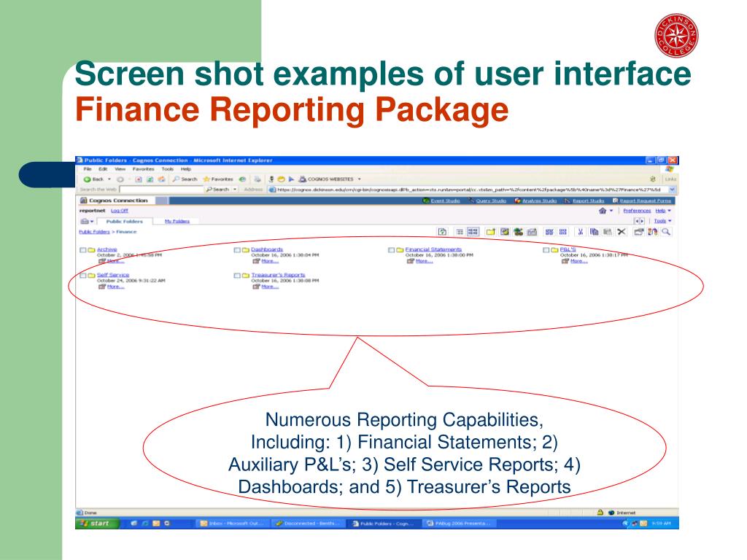This screenshot has width=747, height=560.
Task: Open the Dashboards folder link
Action: click(267, 249)
